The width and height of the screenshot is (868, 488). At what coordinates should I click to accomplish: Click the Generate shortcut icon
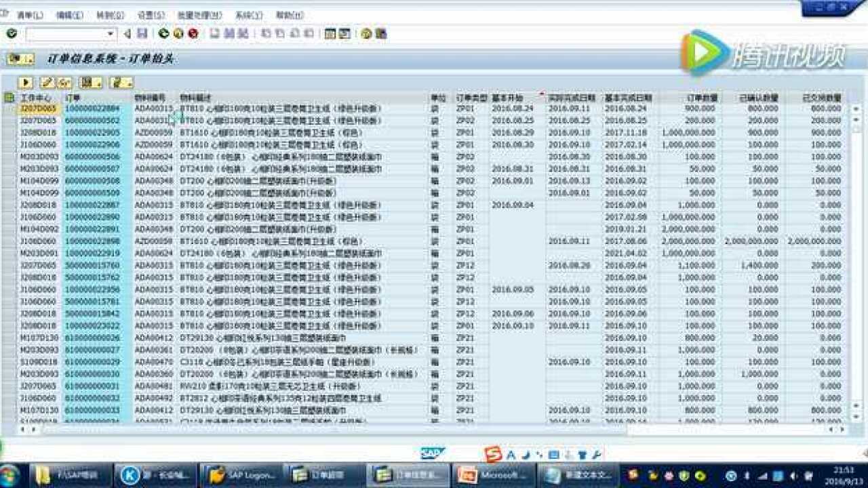tap(345, 33)
